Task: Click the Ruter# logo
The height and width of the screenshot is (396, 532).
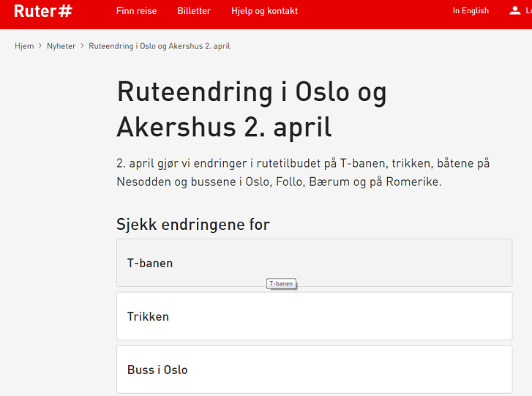Action: pos(43,11)
